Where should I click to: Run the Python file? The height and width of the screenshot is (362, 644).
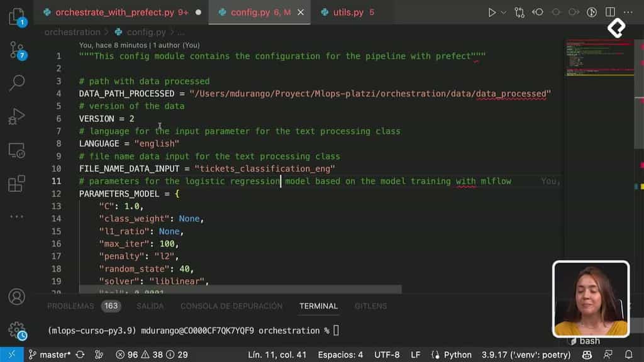[492, 11]
